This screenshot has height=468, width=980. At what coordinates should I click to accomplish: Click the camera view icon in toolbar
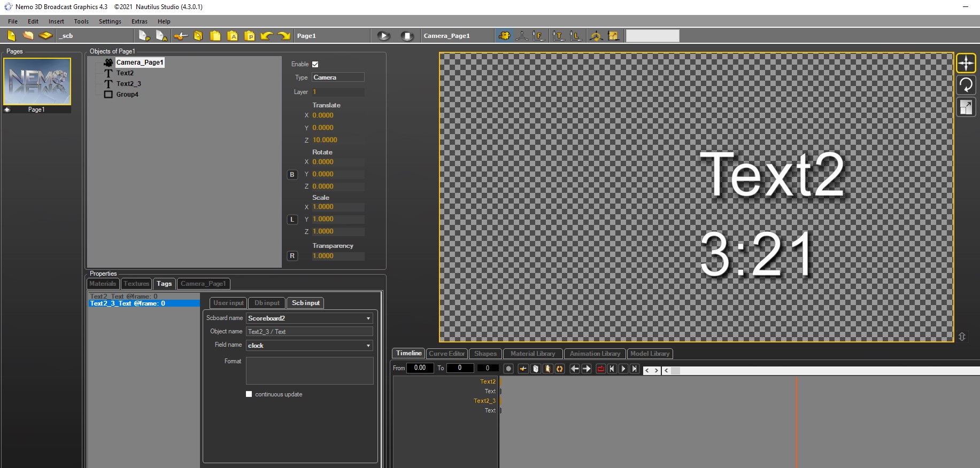coord(504,36)
